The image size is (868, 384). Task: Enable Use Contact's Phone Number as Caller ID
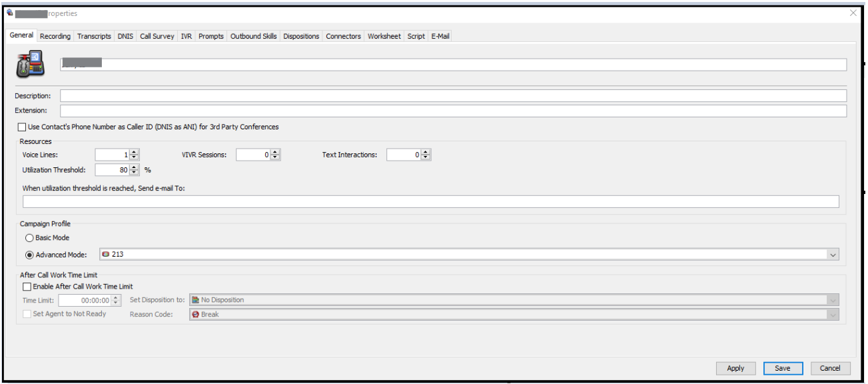pos(22,127)
